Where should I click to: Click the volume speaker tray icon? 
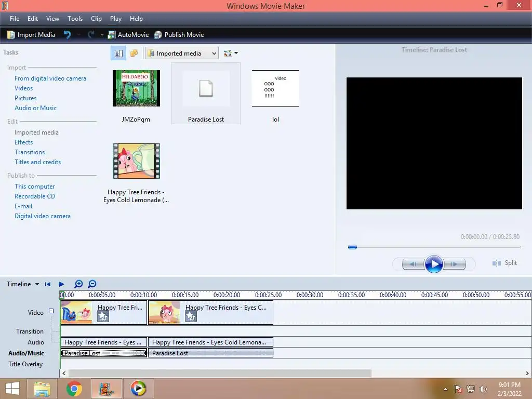[x=483, y=389]
